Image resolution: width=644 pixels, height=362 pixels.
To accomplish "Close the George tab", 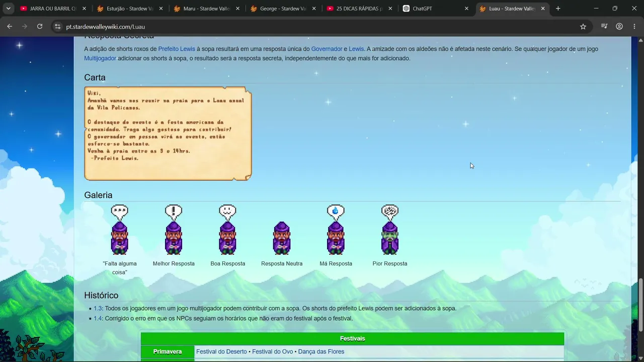I will coord(313,9).
